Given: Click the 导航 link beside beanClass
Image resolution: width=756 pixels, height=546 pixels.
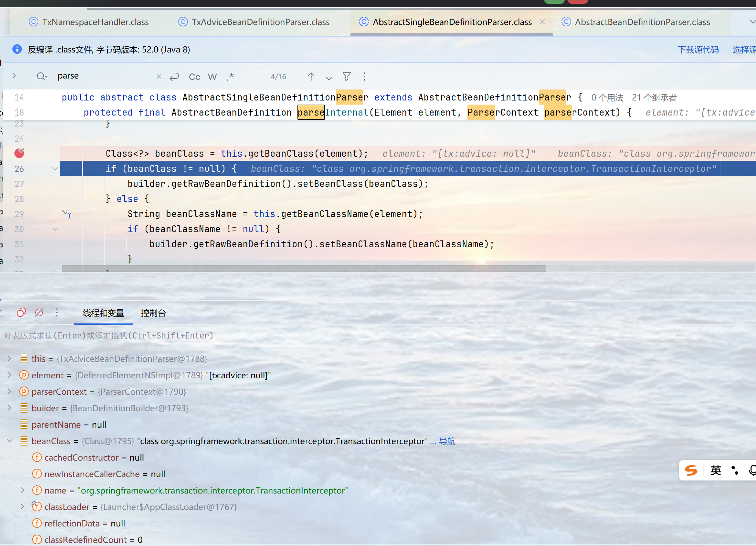Looking at the screenshot, I should pyautogui.click(x=447, y=441).
